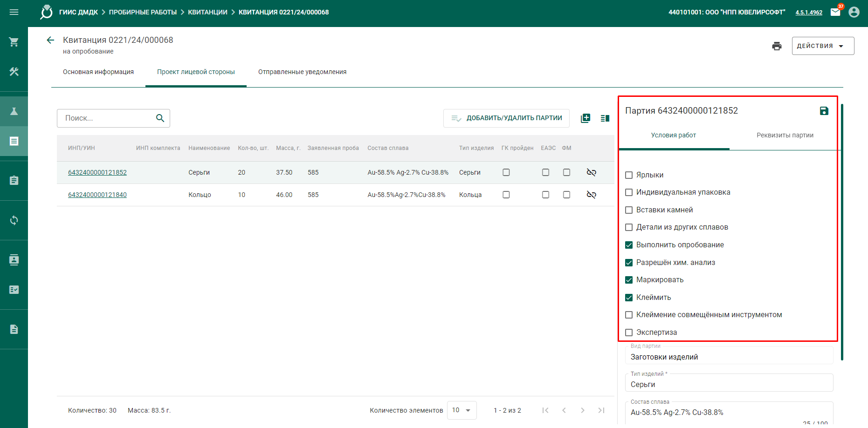
Task: Toggle ЕАЭС checkbox for Кольцо row
Action: [545, 195]
